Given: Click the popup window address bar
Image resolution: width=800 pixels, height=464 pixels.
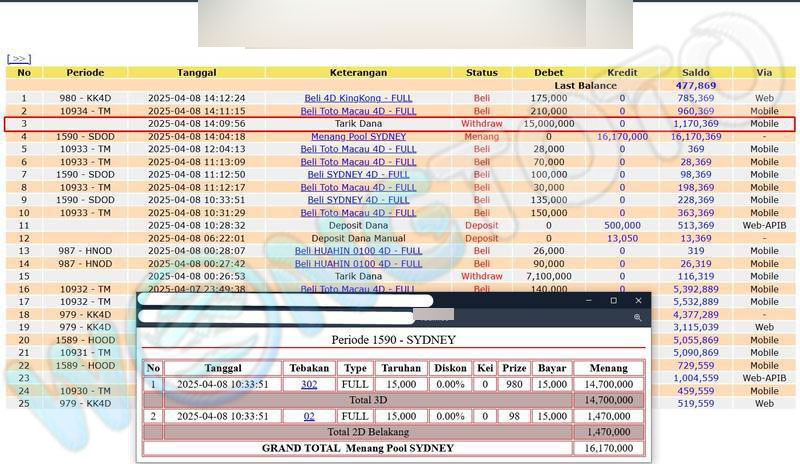Looking at the screenshot, I should pos(380,317).
